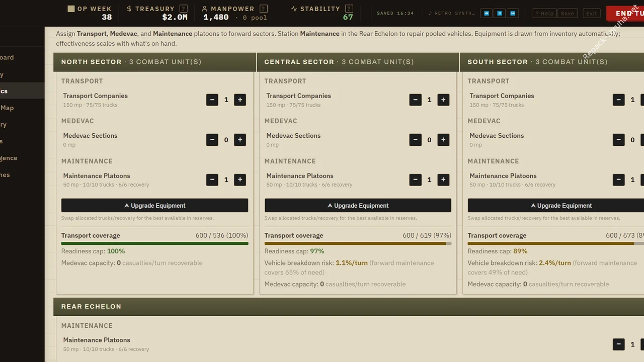Open the sidebar item ending in Map
The height and width of the screenshot is (362, 644).
[x=22, y=108]
